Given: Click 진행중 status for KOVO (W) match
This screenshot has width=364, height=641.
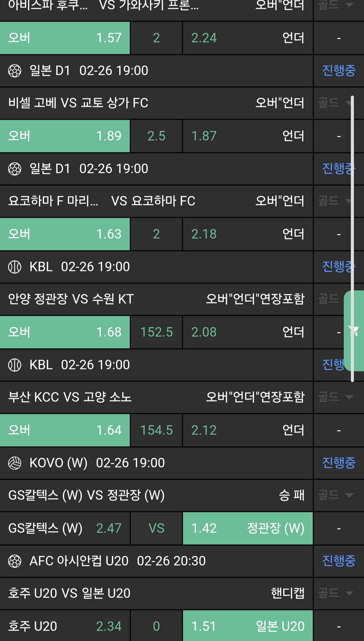Looking at the screenshot, I should [338, 463].
